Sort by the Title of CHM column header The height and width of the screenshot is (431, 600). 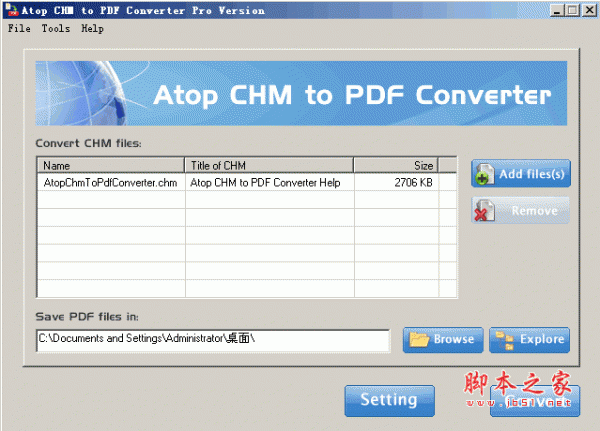click(x=269, y=165)
